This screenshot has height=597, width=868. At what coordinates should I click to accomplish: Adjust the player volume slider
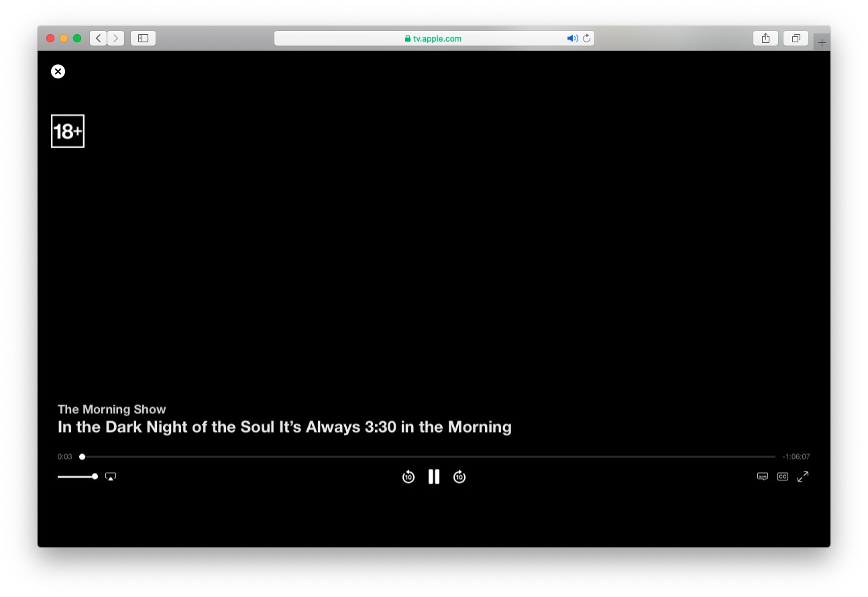click(x=78, y=477)
